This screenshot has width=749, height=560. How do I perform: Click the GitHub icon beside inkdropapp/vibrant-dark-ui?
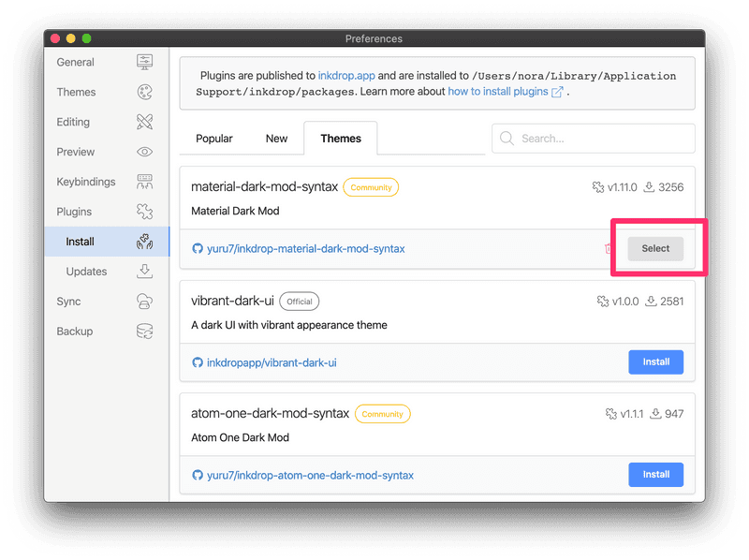pos(198,362)
